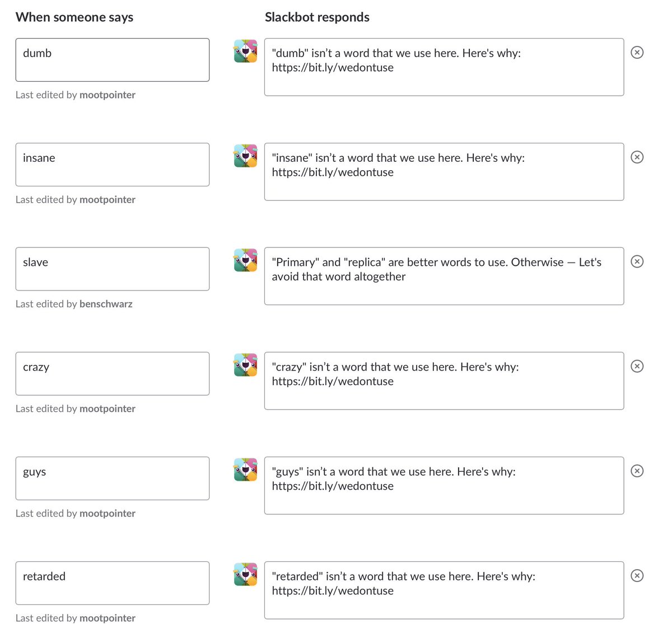Remove the "retarded" response row
The image size is (672, 624).
pyautogui.click(x=637, y=576)
